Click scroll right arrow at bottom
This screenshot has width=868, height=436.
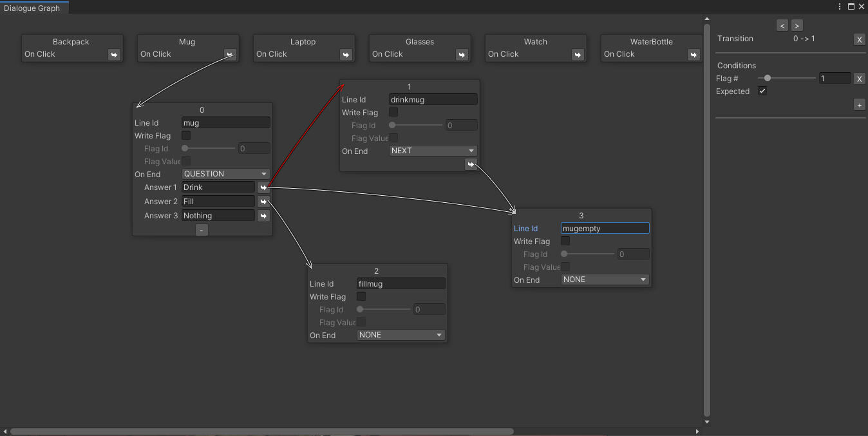(697, 431)
